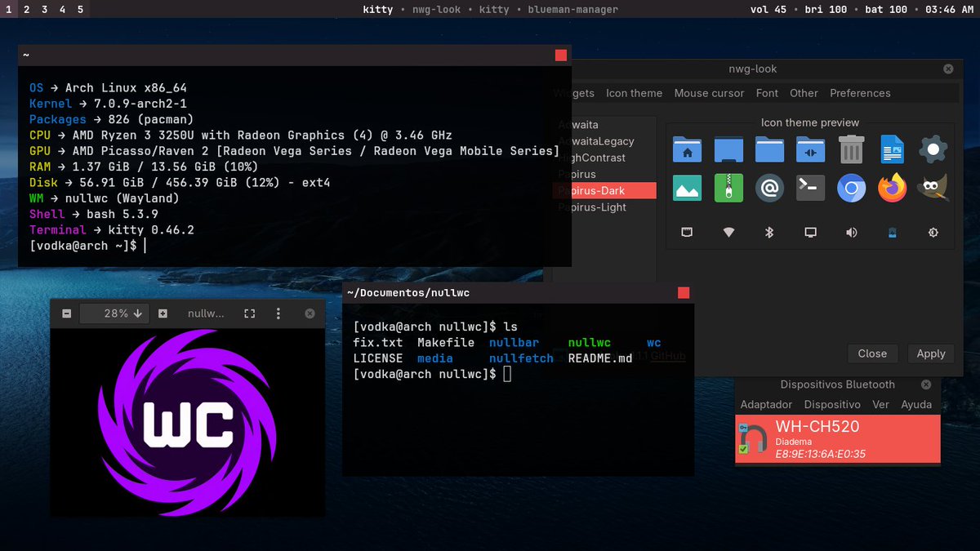Viewport: 980px width, 551px height.
Task: Click the display monitor symbolic icon
Action: pyautogui.click(x=810, y=233)
